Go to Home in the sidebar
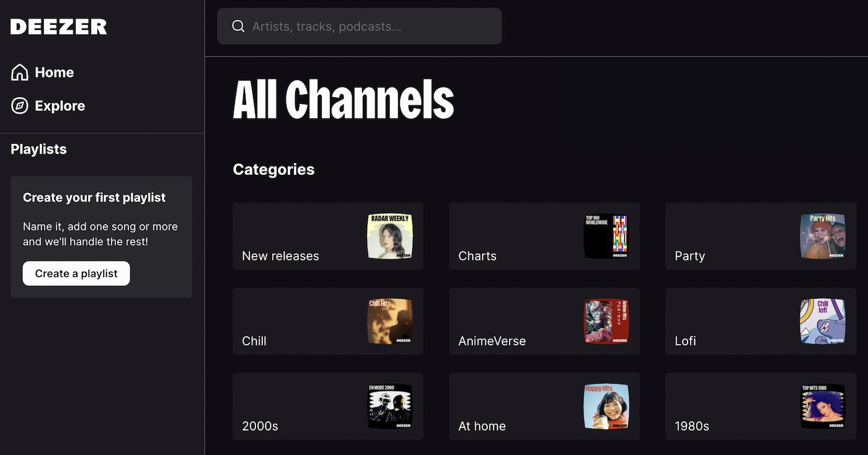The width and height of the screenshot is (868, 455). tap(43, 73)
